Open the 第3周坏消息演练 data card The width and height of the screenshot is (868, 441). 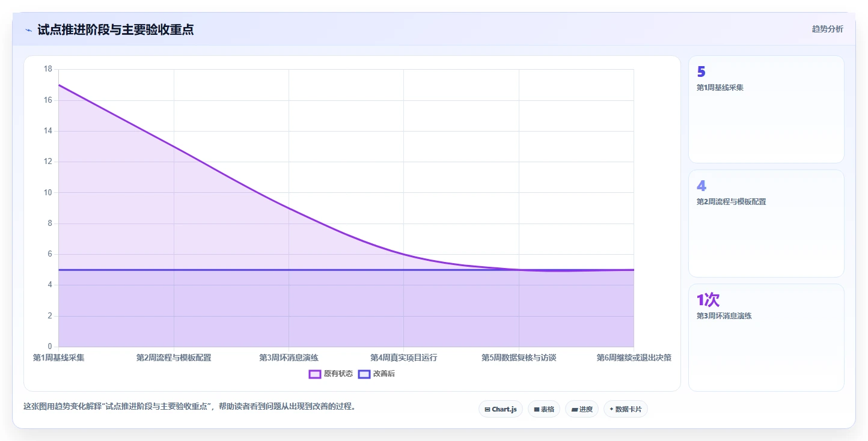pos(766,338)
